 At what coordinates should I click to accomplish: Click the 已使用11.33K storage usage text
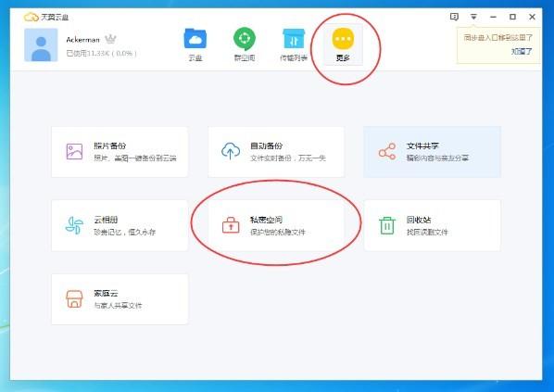[101, 54]
